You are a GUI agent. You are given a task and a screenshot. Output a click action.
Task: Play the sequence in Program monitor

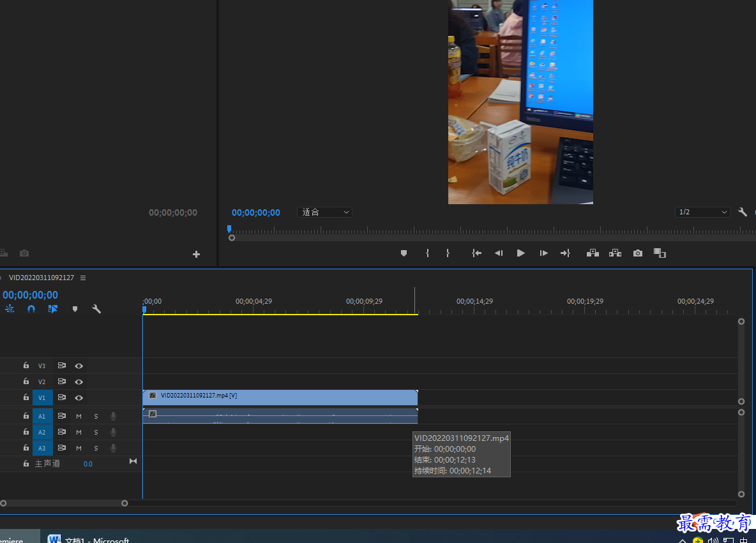[x=521, y=253]
